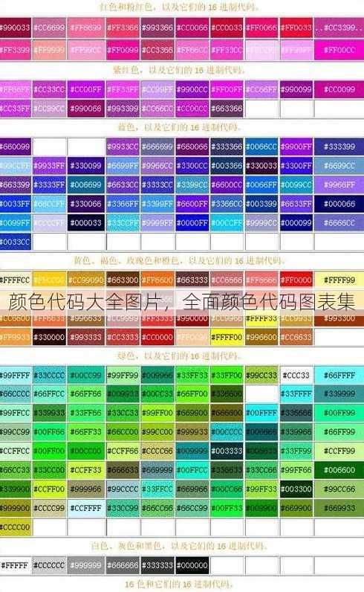This screenshot has width=364, height=592.
Task: Click the #0000FF pure blue swatch
Action: tap(192, 223)
